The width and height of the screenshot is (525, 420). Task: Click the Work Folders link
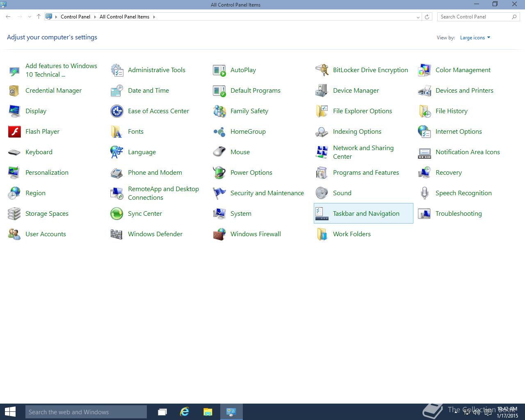pyautogui.click(x=352, y=234)
